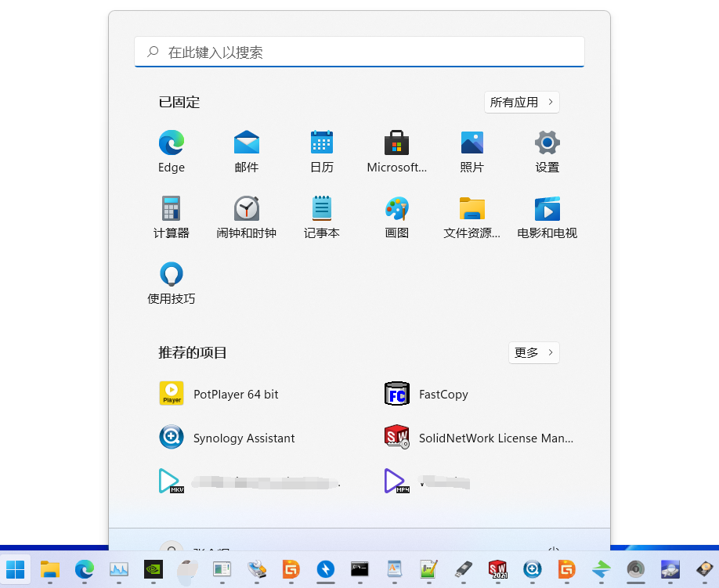
Task: Open the USB wrench tool on taskbar
Action: pos(257,570)
